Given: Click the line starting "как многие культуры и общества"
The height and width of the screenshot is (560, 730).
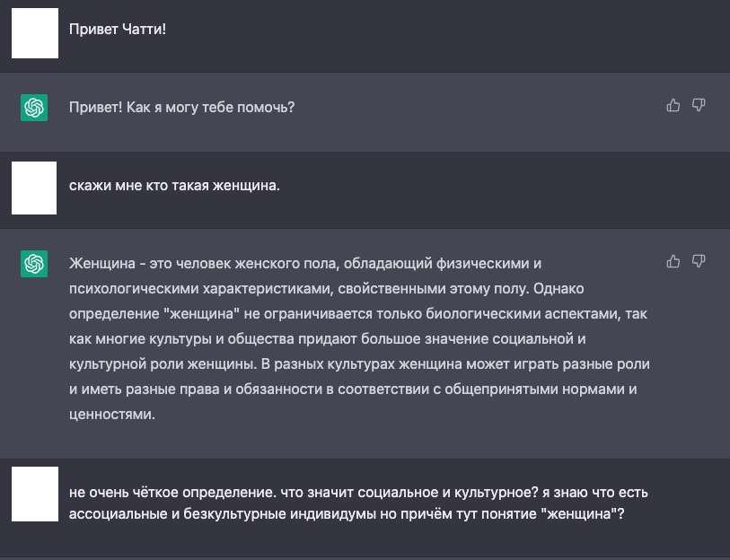Looking at the screenshot, I should tap(328, 339).
